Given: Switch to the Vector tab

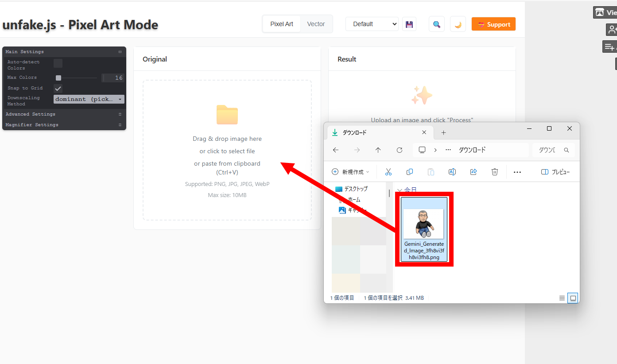Looking at the screenshot, I should point(316,24).
